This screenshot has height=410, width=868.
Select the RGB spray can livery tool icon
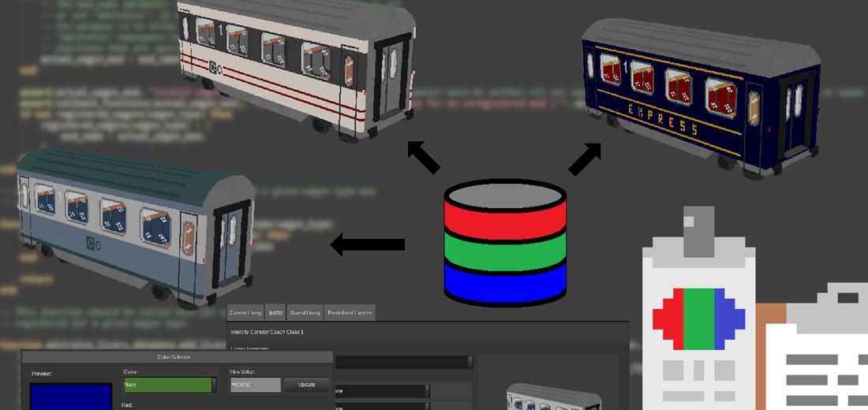click(698, 308)
